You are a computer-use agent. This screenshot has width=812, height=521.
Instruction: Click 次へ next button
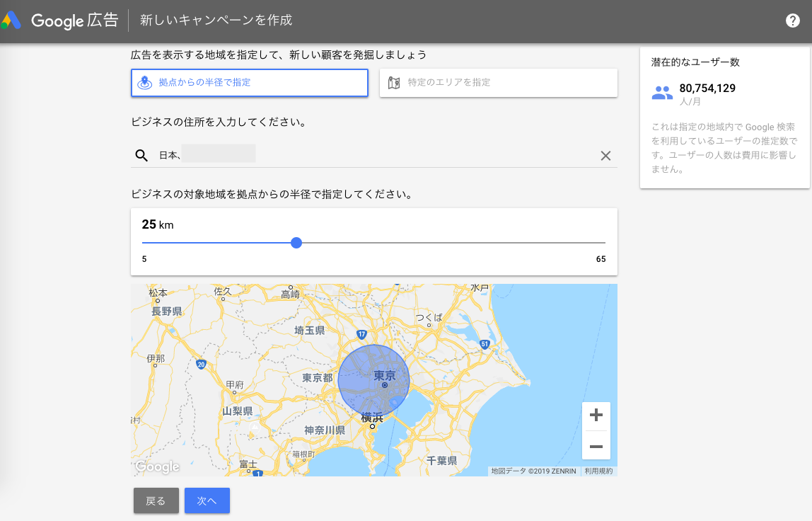point(207,500)
